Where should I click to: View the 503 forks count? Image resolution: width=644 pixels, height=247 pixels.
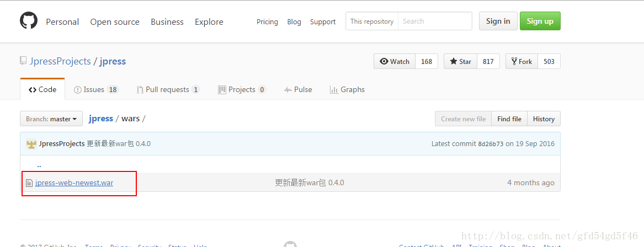pos(549,61)
